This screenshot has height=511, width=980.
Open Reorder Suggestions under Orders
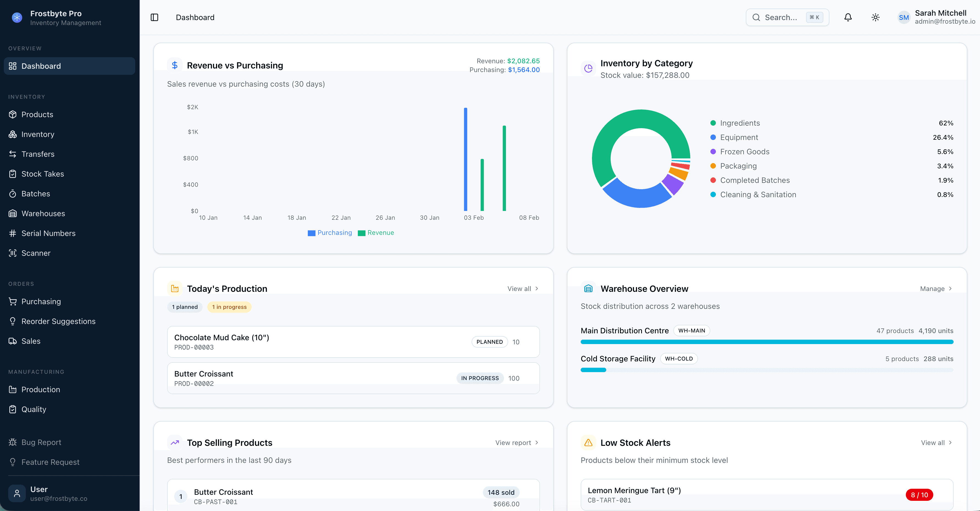[59, 321]
